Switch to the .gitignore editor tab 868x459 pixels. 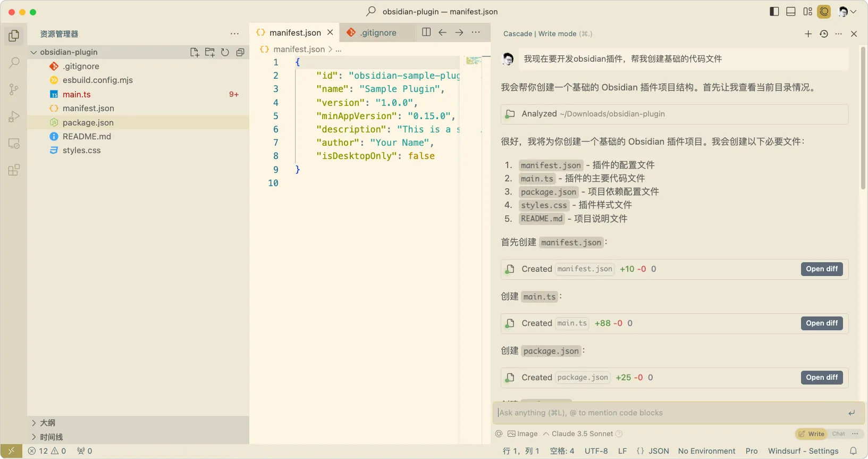(x=378, y=32)
